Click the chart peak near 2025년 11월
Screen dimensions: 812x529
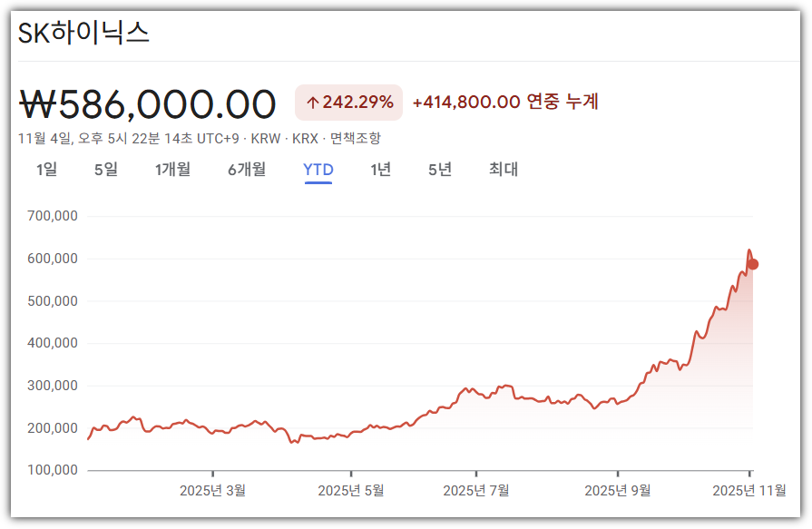(749, 250)
